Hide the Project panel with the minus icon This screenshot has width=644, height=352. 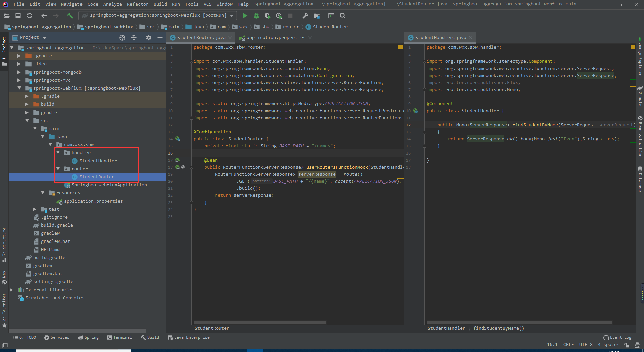click(x=160, y=38)
